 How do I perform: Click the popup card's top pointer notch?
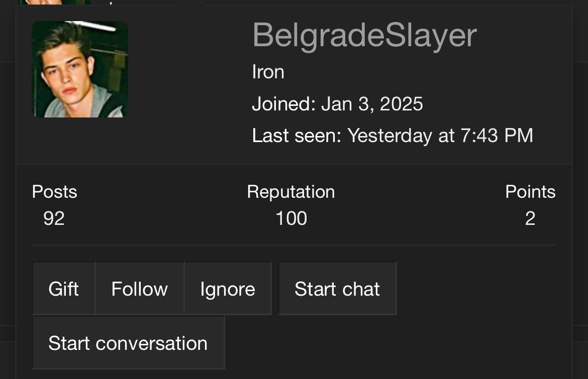190,3
